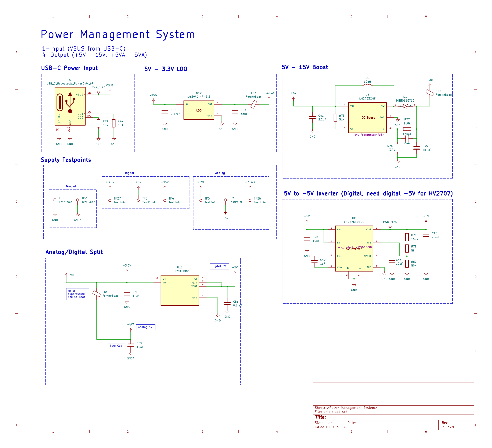Click the C39 10uF bulk capacitor symbol
This screenshot has width=492, height=448.
(131, 345)
